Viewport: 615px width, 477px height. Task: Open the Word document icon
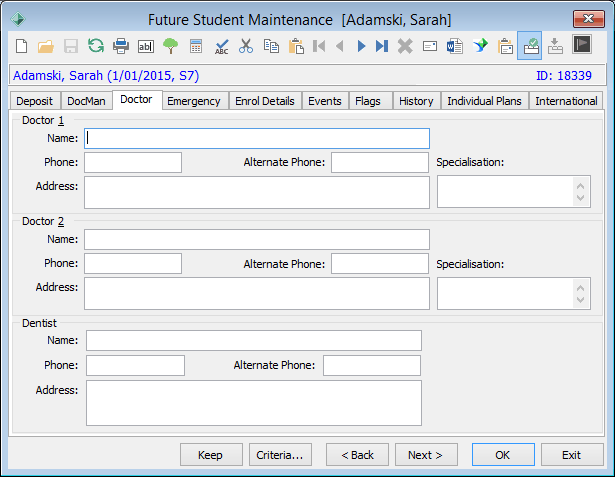[455, 46]
